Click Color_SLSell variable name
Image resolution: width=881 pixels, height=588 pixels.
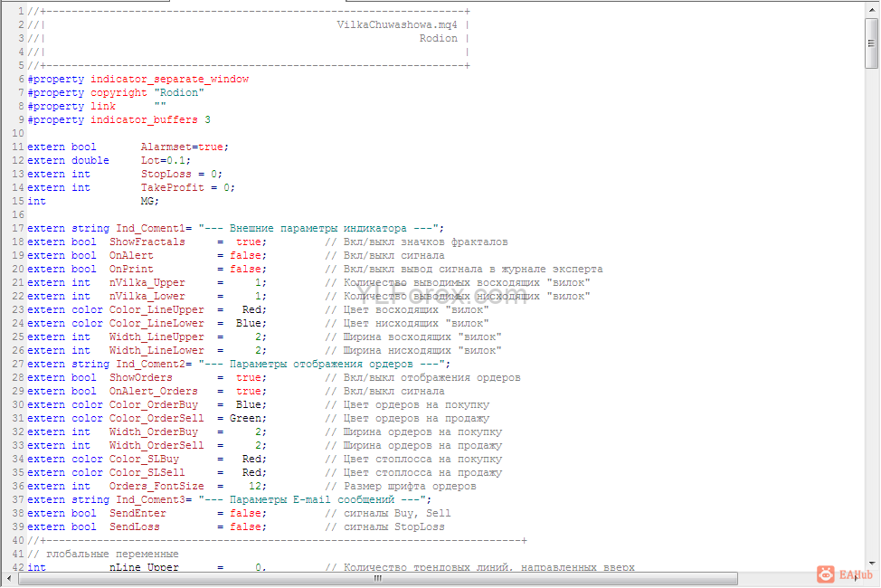(147, 473)
